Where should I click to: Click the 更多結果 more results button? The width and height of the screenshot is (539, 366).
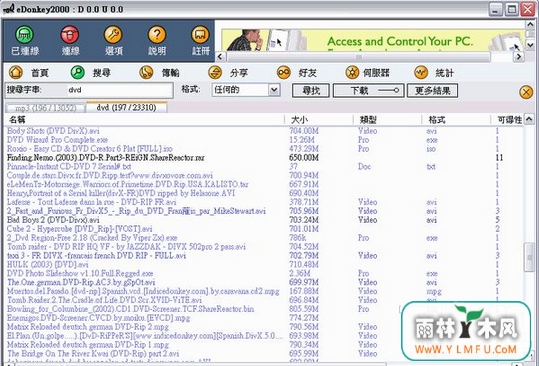432,91
